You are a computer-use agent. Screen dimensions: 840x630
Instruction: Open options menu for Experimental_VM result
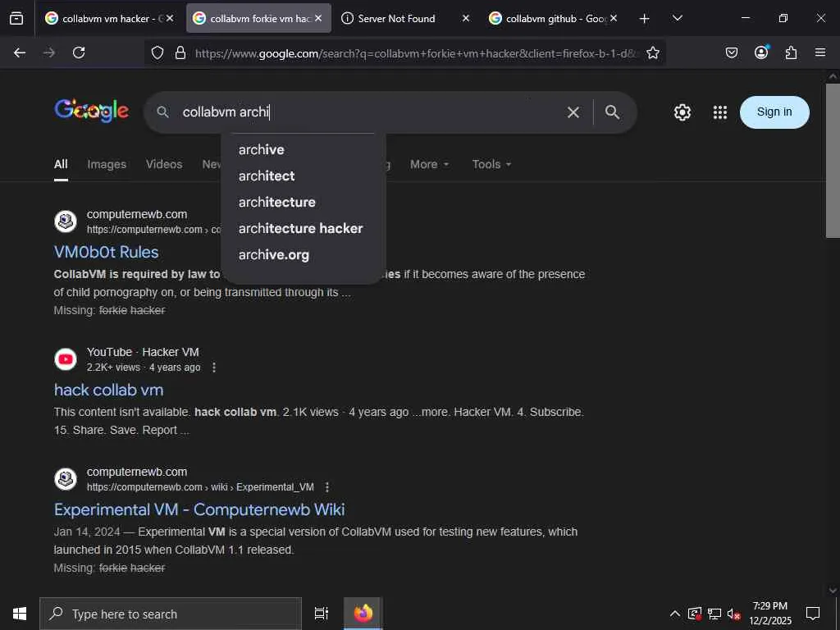[x=326, y=487]
